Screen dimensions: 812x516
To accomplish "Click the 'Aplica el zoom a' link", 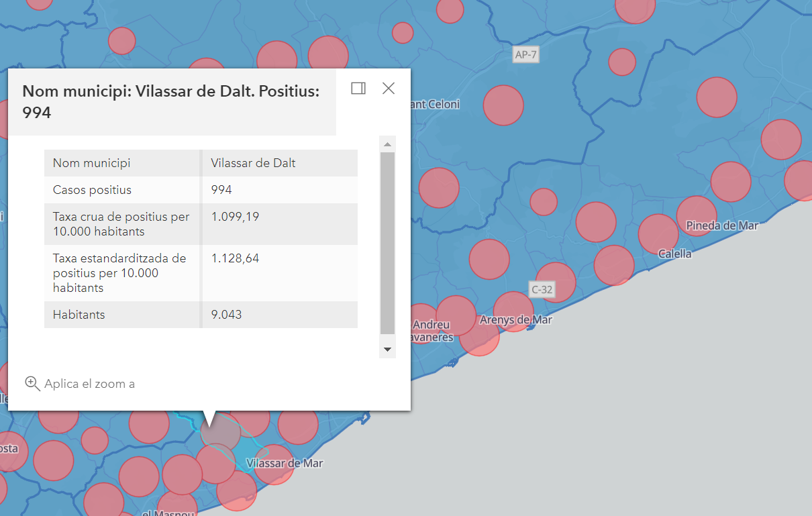I will tap(90, 384).
